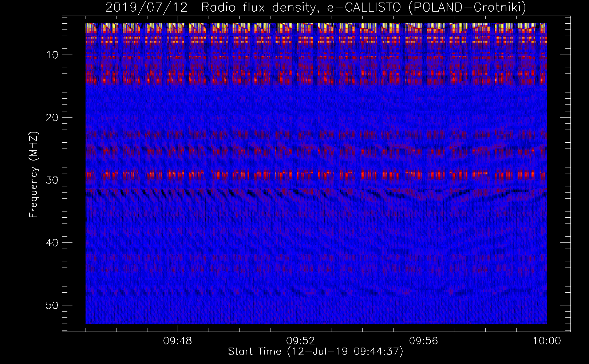Click the 'Start Time (12-Jul-19 09:44:37)' x-axis label
The width and height of the screenshot is (589, 364).
pyautogui.click(x=316, y=352)
